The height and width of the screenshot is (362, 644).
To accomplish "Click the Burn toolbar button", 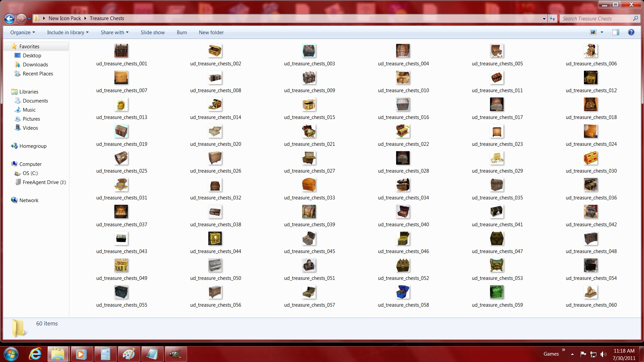I will [181, 33].
